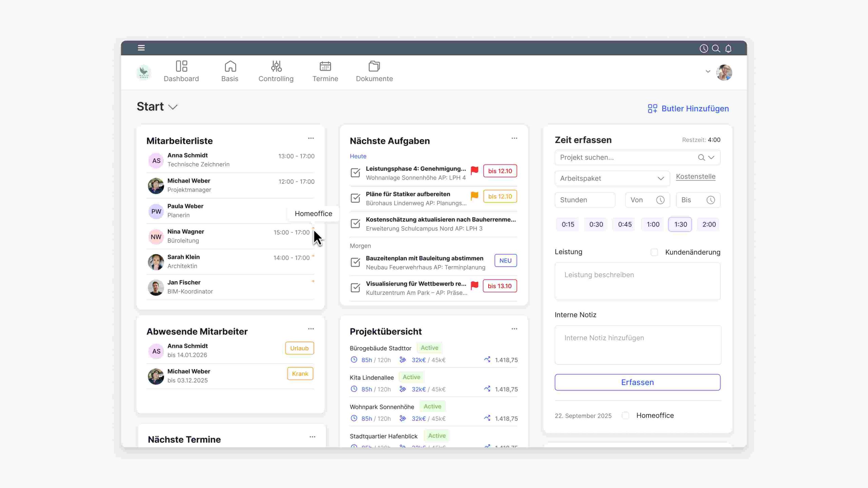The image size is (868, 488).
Task: Open the hamburger menu icon
Action: tap(141, 48)
